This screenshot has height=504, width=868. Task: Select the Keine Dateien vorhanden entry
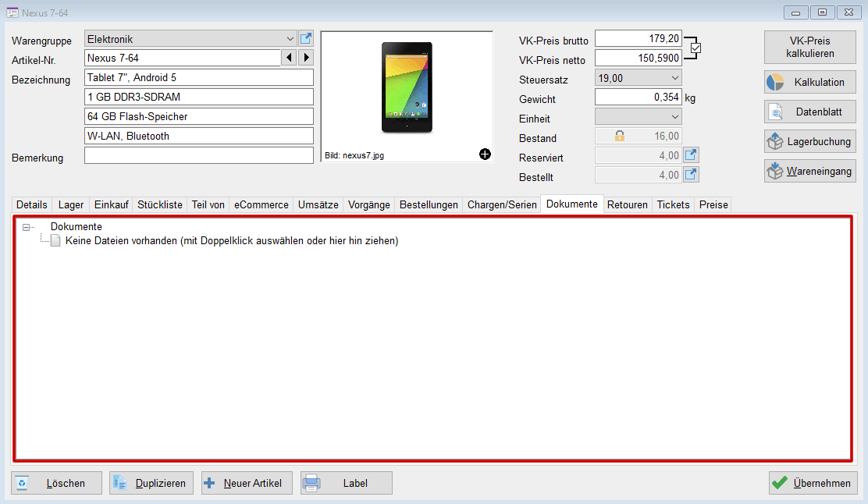[232, 240]
